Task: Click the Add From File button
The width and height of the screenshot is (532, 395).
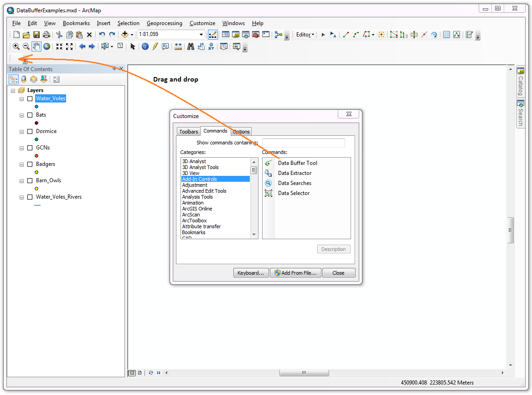Action: [x=295, y=273]
